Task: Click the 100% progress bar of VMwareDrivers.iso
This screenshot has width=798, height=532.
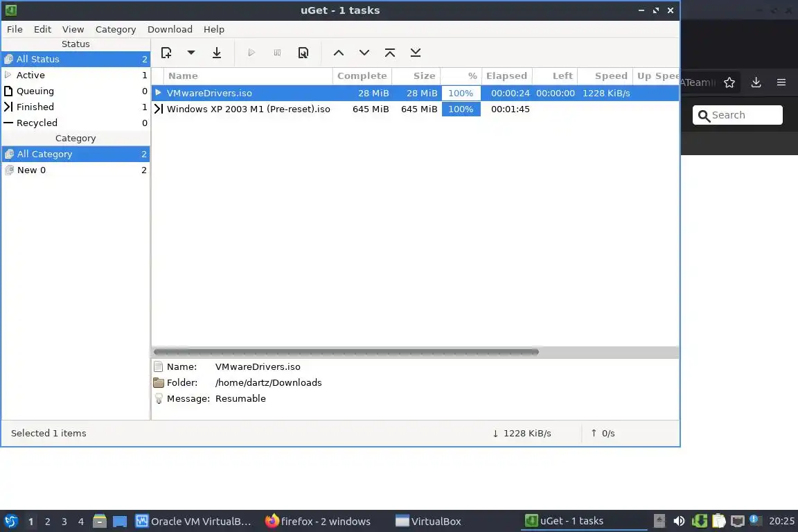Action: click(461, 93)
